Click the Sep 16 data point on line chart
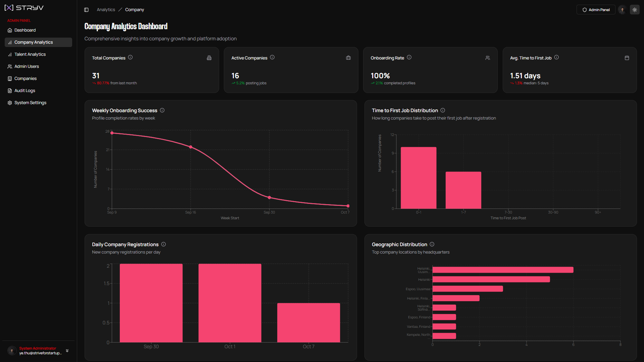 [x=191, y=147]
